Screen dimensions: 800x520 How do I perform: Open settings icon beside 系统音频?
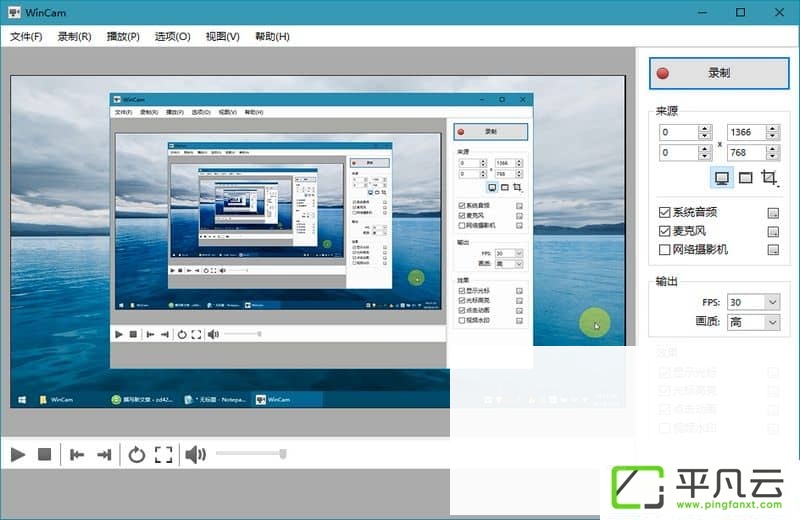(x=773, y=213)
